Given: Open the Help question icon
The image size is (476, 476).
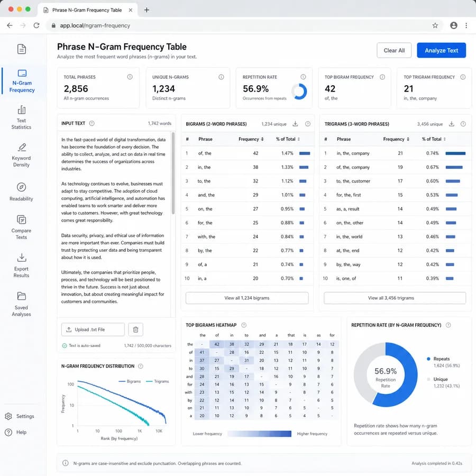Looking at the screenshot, I should point(8,432).
